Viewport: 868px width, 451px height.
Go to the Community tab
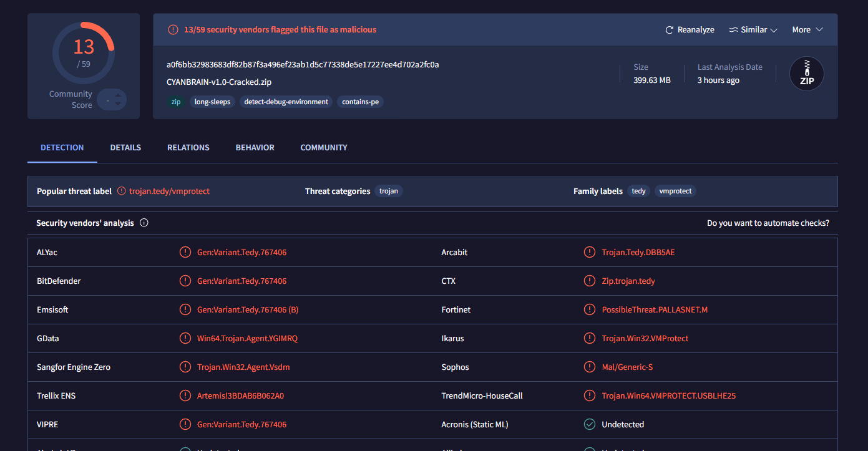(x=324, y=148)
